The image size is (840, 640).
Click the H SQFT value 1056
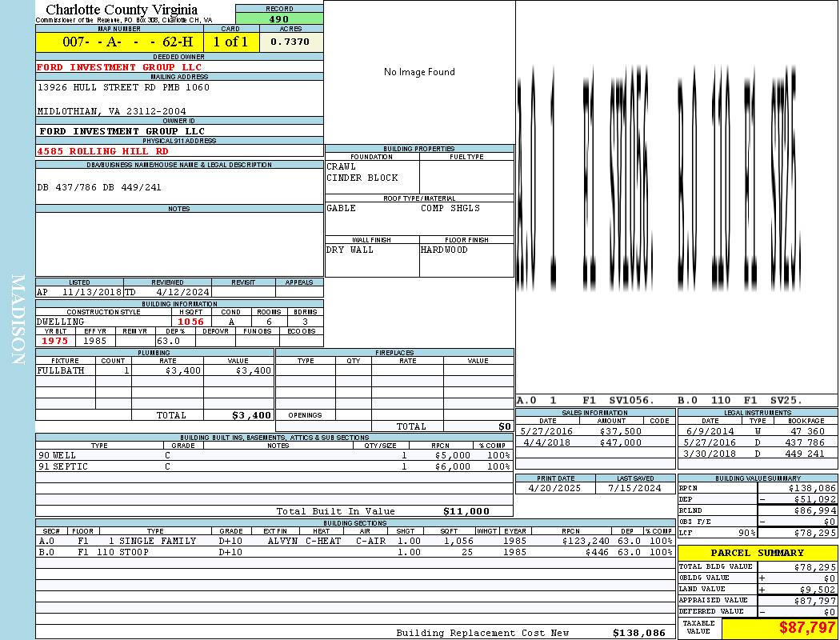190,322
